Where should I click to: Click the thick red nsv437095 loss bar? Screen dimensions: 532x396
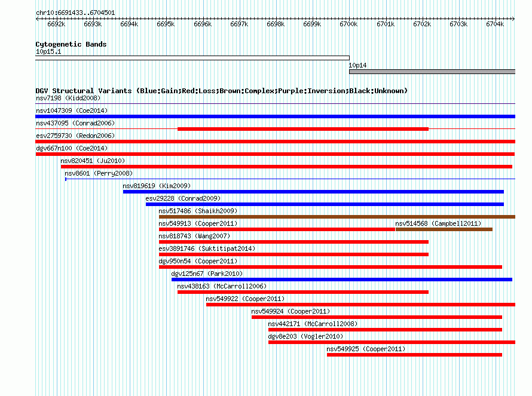click(x=303, y=129)
